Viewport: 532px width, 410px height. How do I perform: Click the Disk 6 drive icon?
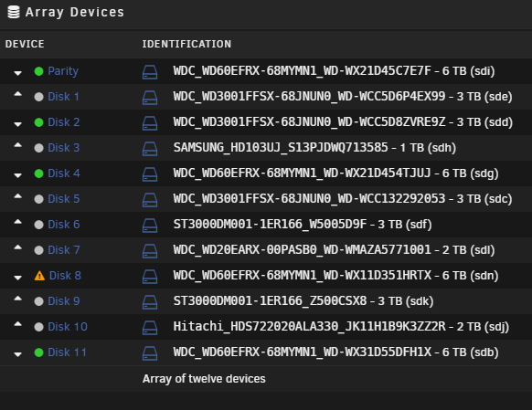150,226
